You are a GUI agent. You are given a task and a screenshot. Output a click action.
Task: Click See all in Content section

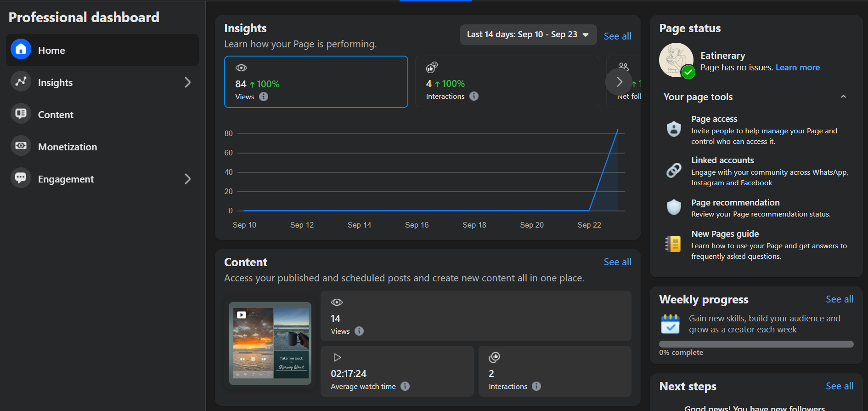(617, 262)
